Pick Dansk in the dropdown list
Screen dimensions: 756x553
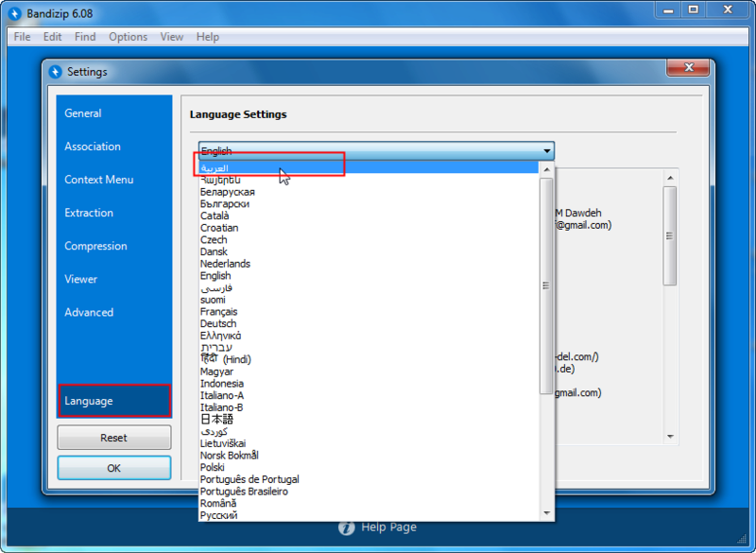(369, 251)
